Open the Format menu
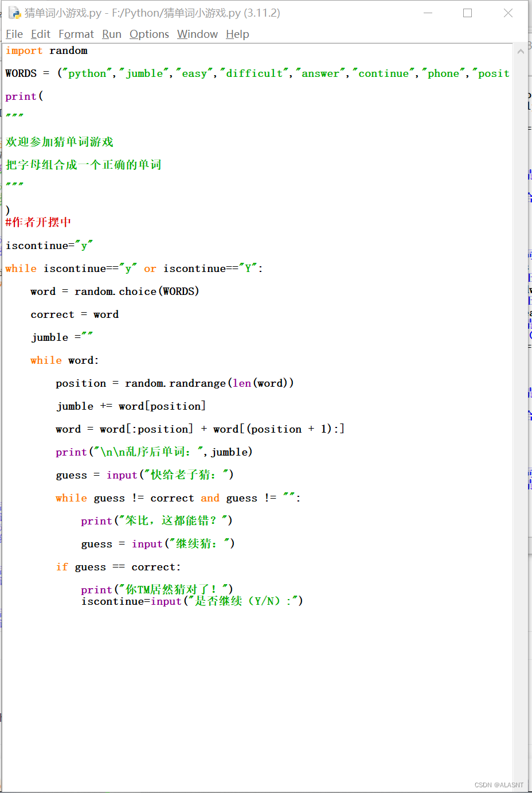The image size is (532, 793). (76, 34)
